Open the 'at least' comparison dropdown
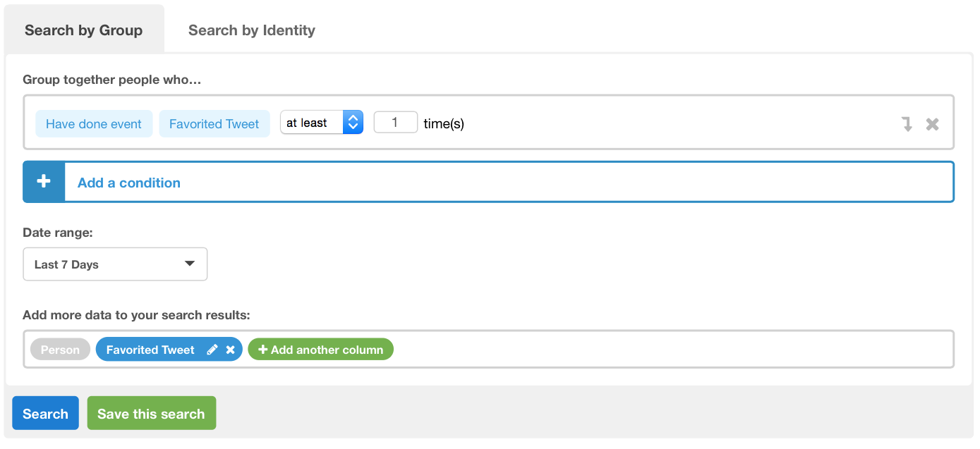The image size is (980, 449). [x=322, y=123]
